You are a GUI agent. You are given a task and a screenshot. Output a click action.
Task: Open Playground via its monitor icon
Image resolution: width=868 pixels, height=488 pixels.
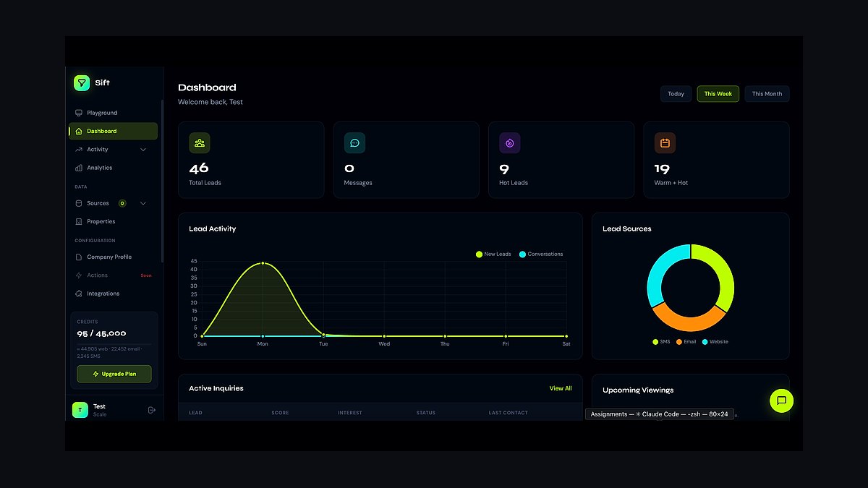[x=79, y=113]
